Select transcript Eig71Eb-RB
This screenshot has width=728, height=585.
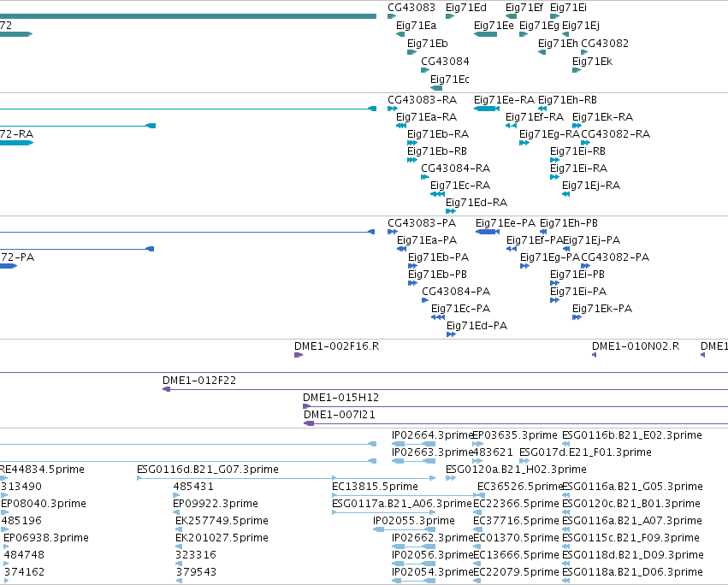[x=437, y=151]
